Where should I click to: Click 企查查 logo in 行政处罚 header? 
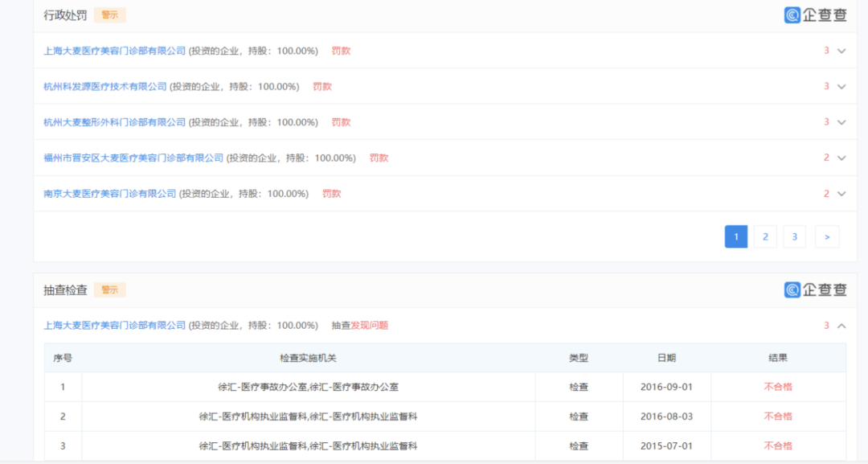point(816,15)
